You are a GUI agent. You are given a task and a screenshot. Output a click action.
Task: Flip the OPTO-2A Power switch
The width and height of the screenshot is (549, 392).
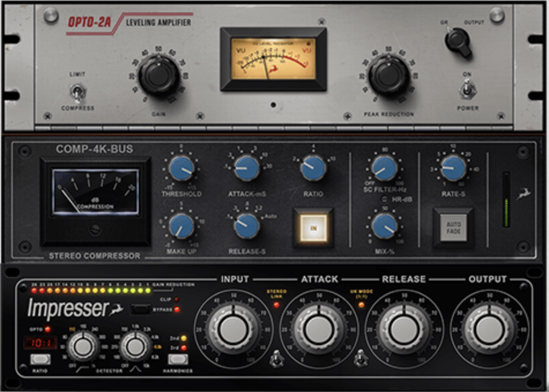point(468,89)
